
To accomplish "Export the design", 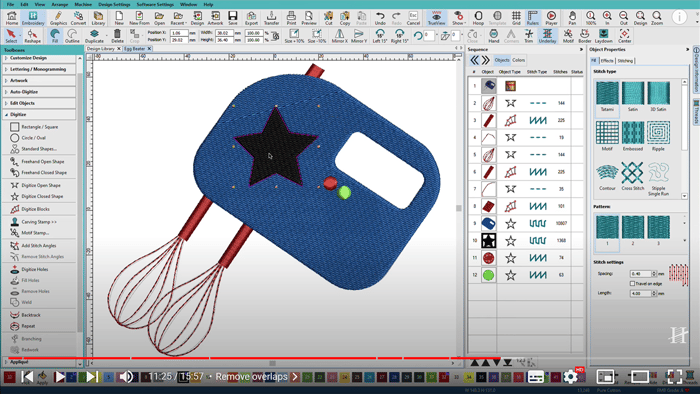I will click(x=251, y=18).
